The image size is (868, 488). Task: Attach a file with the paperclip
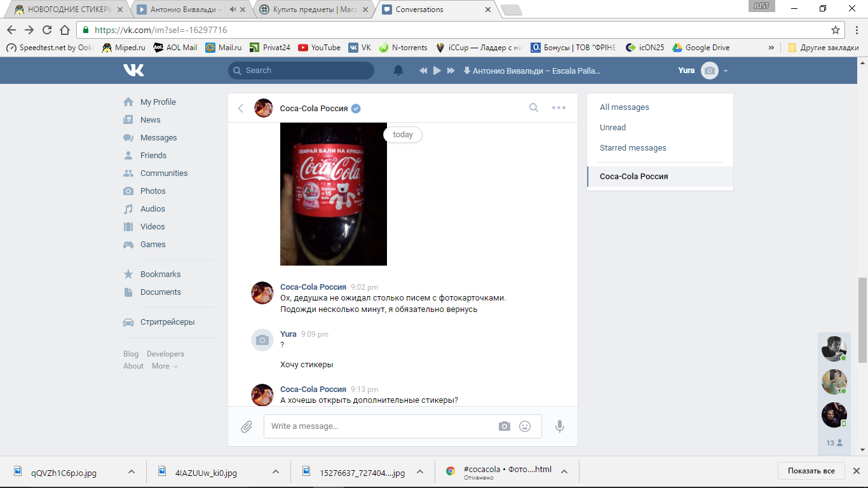click(247, 427)
